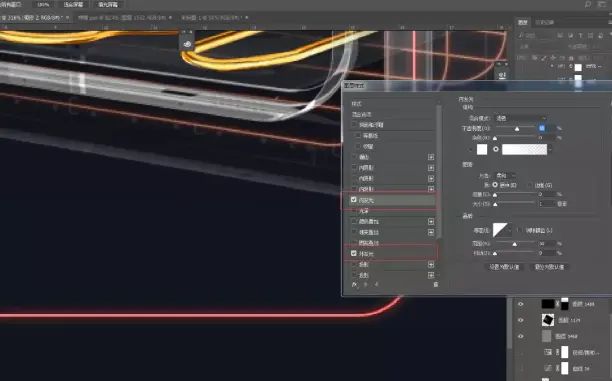The width and height of the screenshot is (612, 381).
Task: Click the fx icon at Layer Style list bottom
Action: coord(354,285)
